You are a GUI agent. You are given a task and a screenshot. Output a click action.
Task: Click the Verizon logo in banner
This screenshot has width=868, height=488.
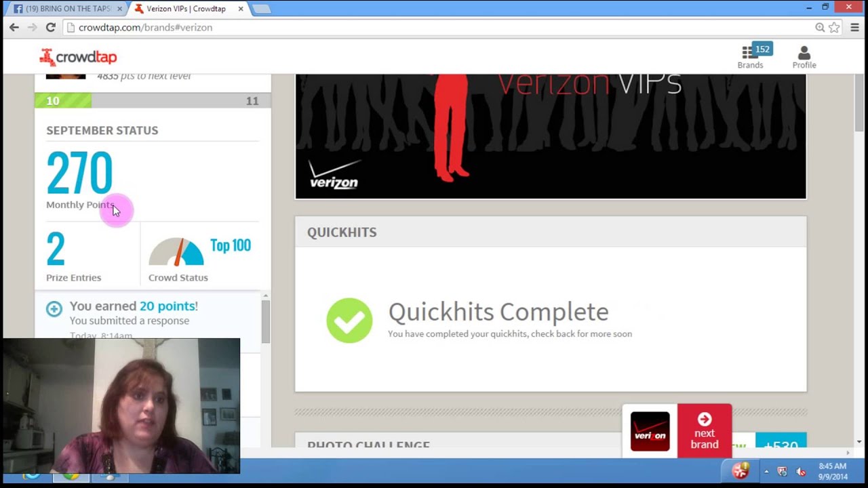[334, 174]
